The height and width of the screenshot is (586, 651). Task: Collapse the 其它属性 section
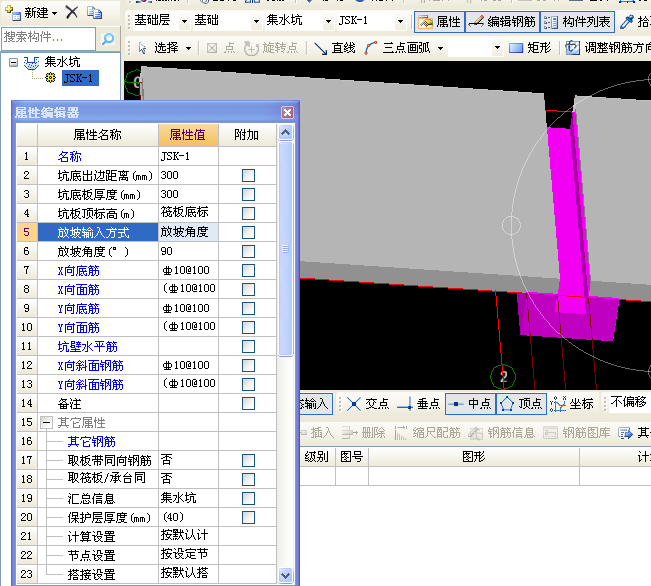46,423
